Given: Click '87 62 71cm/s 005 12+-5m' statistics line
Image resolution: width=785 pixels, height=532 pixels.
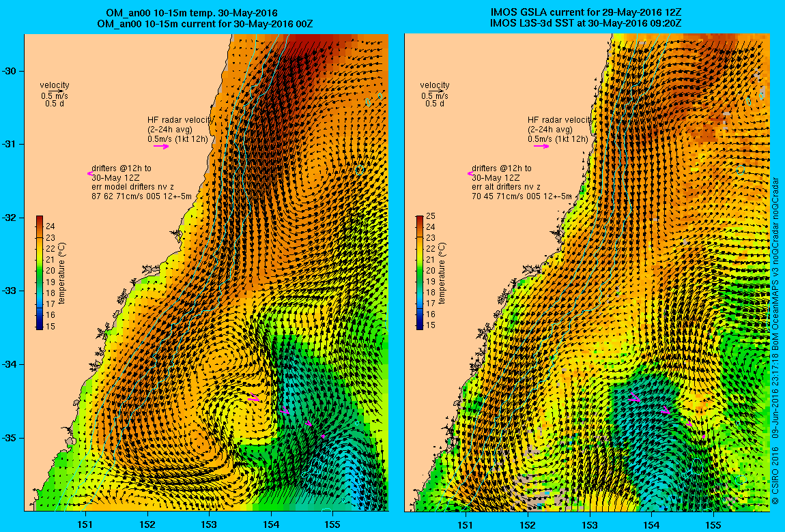Looking at the screenshot, I should pos(142,196).
